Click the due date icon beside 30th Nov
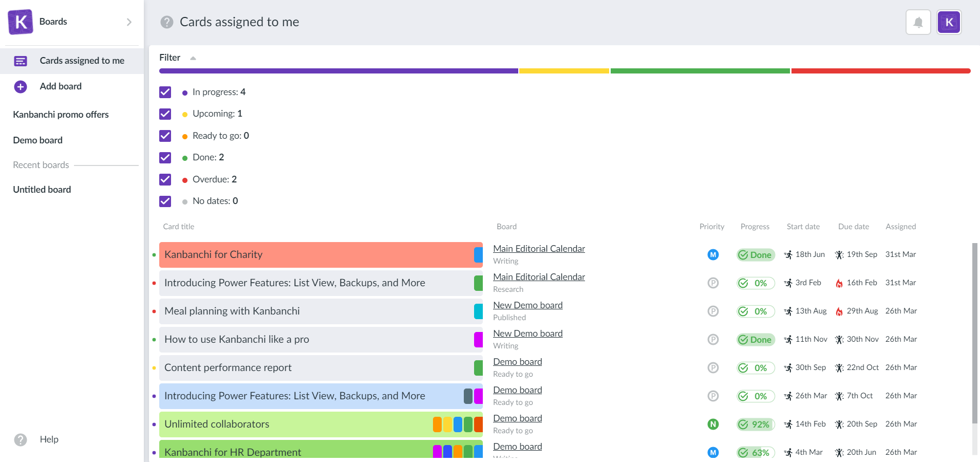980x462 pixels. 839,340
